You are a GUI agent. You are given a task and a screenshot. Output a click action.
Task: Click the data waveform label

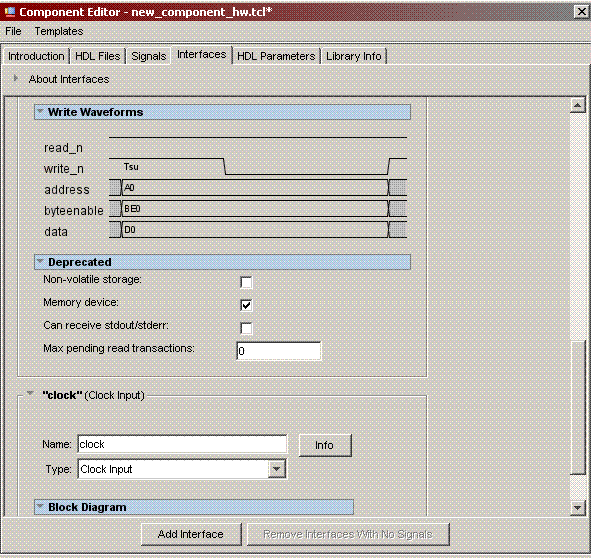point(56,231)
